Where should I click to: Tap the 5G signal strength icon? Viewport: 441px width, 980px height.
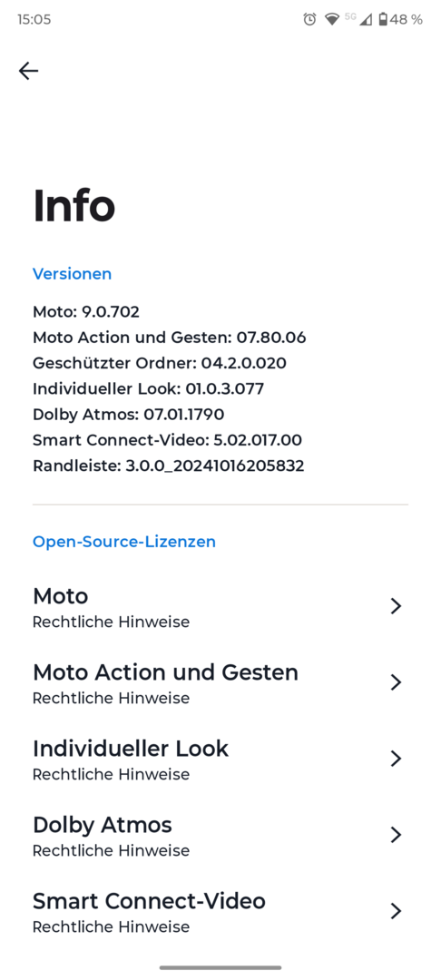coord(358,19)
